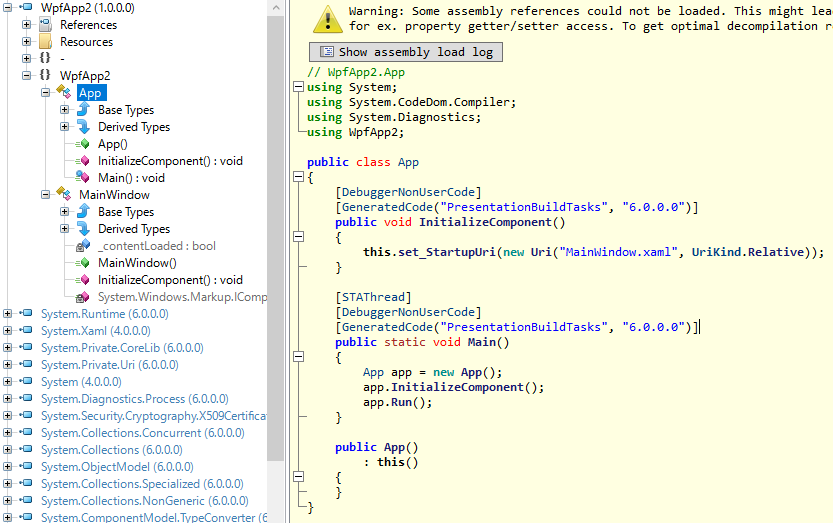Collapse the App class node
Viewport: 833px width, 523px height.
point(46,92)
